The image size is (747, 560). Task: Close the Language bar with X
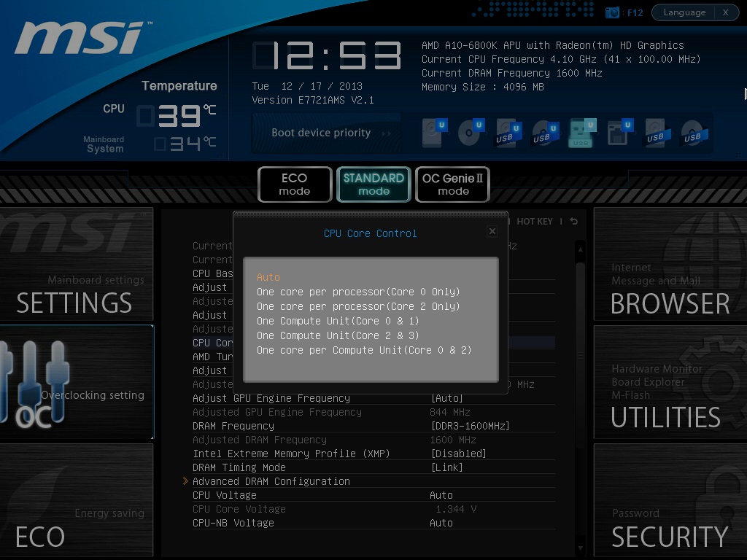726,12
